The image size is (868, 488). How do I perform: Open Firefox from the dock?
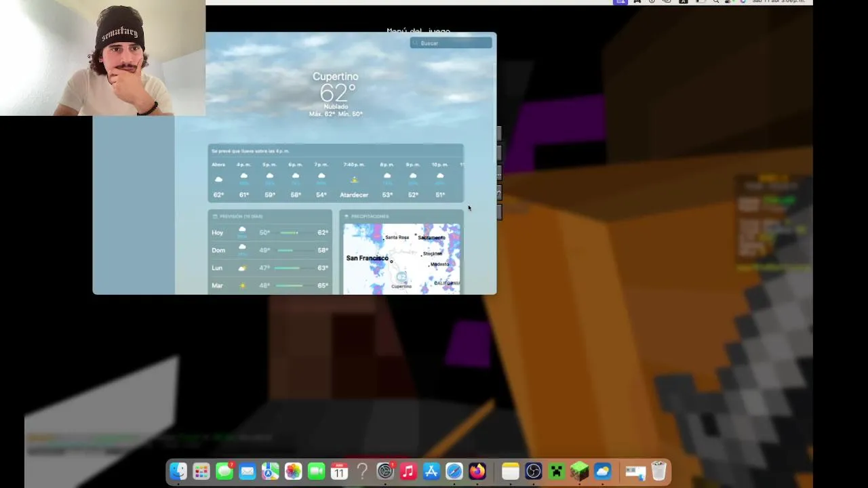click(477, 471)
